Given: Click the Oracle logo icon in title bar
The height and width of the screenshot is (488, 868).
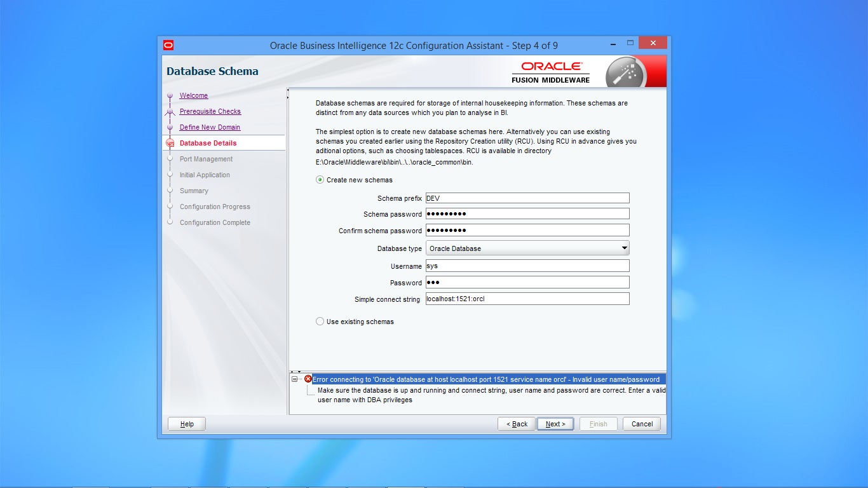Looking at the screenshot, I should 168,45.
